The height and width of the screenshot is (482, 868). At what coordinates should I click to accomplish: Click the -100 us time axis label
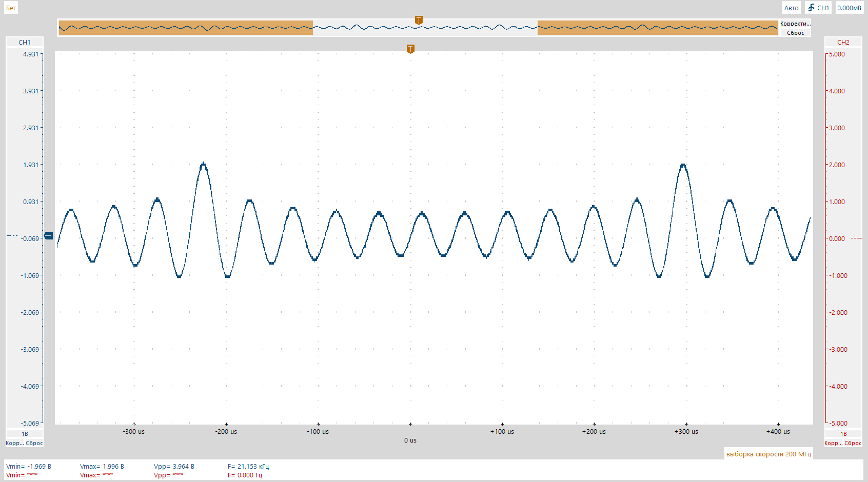(x=318, y=431)
